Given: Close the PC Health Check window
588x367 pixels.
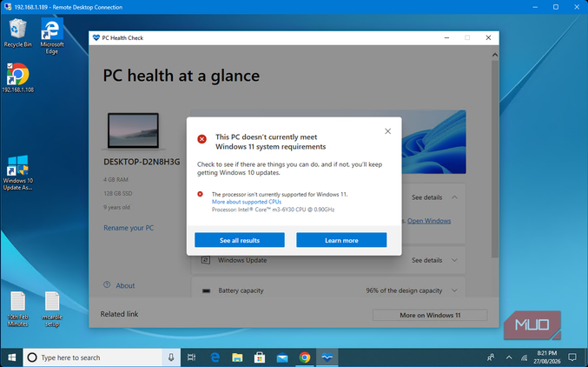Looking at the screenshot, I should 488,37.
